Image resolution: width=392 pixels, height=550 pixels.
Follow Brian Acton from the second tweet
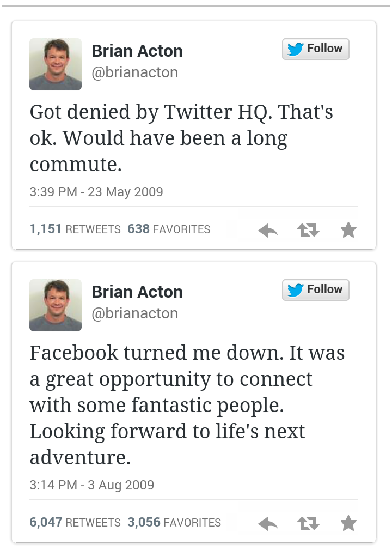[x=316, y=289]
